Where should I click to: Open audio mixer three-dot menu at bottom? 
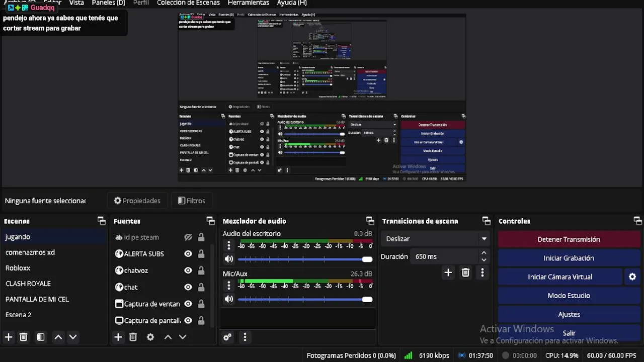tap(245, 337)
